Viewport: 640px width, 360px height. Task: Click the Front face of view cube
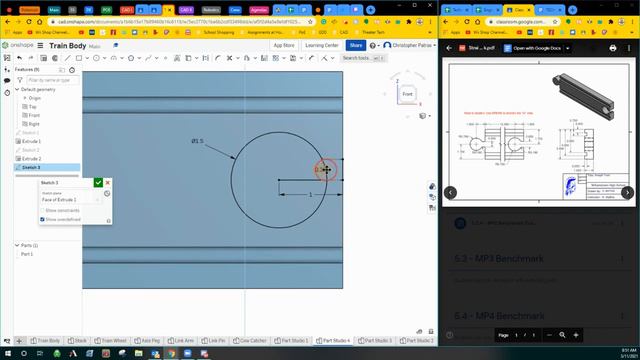[x=407, y=94]
